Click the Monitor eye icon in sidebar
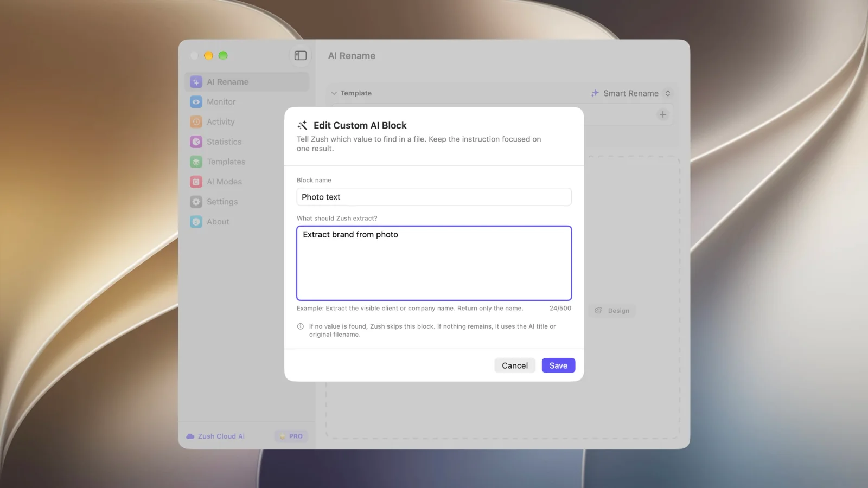Image resolution: width=868 pixels, height=488 pixels. coord(196,102)
